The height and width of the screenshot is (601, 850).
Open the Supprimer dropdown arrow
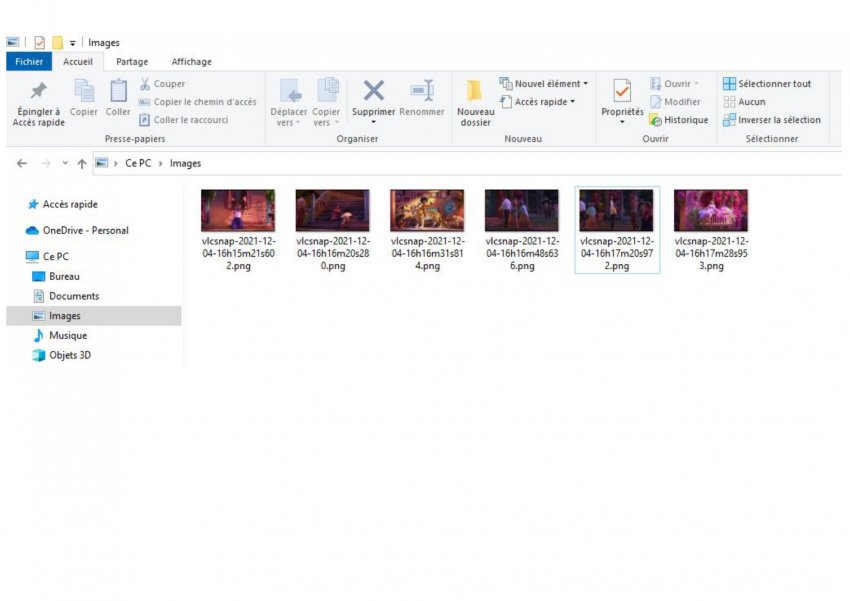pos(374,123)
